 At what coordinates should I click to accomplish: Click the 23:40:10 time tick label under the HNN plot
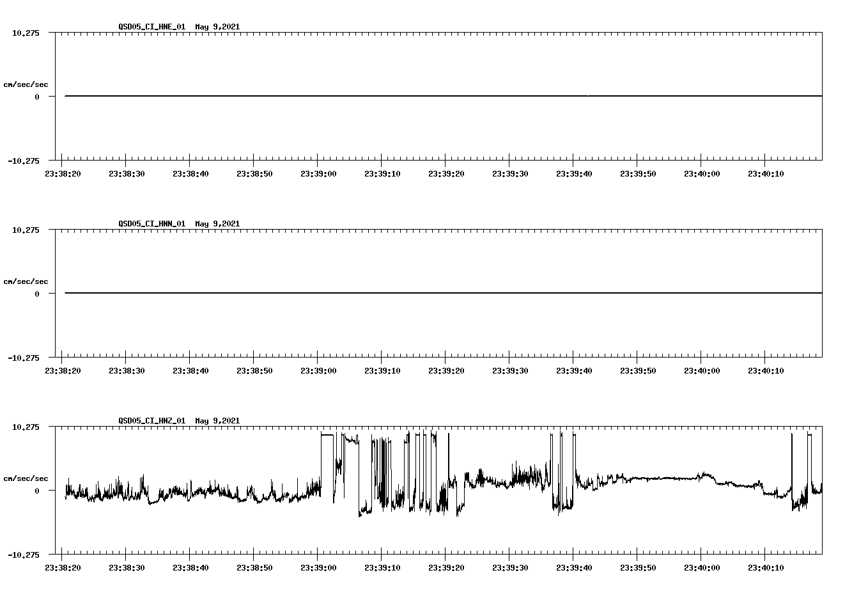(x=766, y=369)
